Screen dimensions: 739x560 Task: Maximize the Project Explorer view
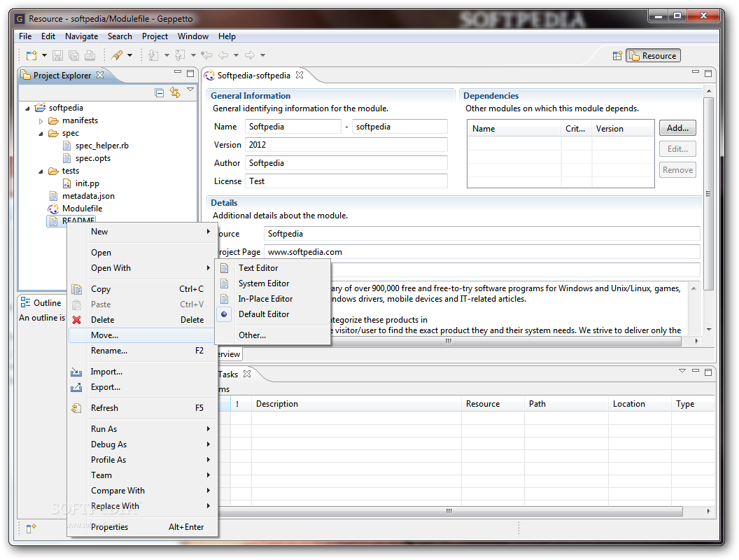190,73
